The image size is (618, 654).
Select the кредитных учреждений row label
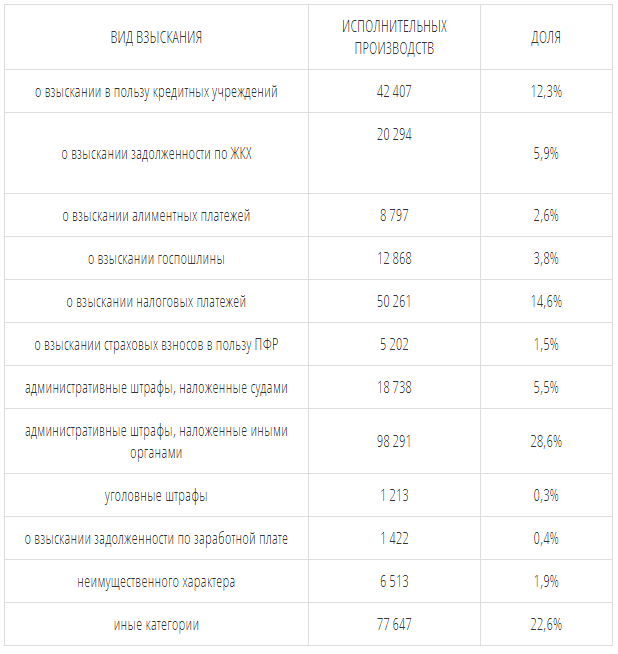(x=156, y=91)
